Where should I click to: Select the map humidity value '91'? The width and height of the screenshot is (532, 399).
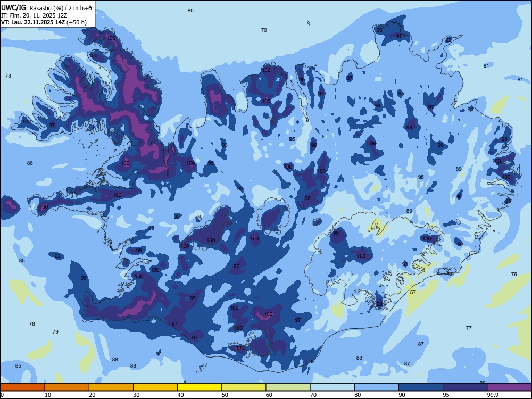point(159,354)
